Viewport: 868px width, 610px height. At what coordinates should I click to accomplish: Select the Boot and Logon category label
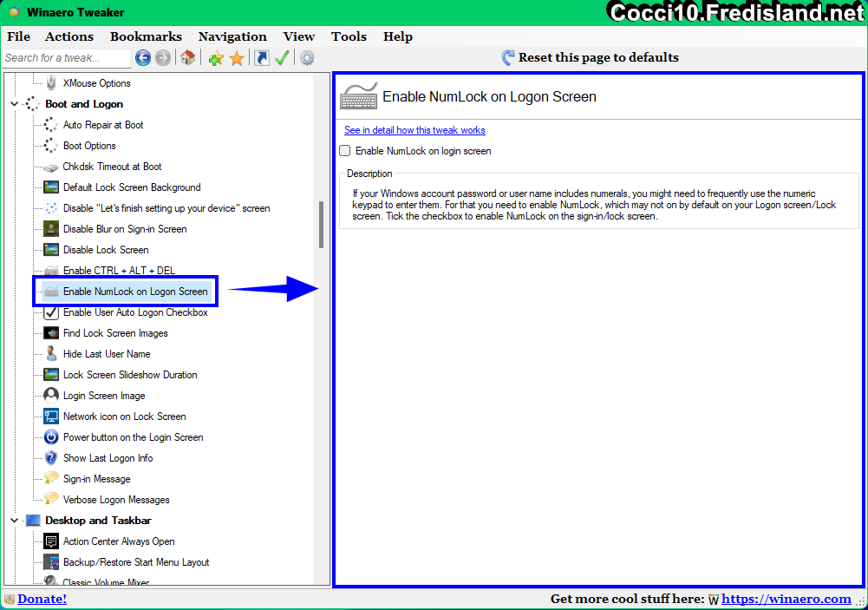(84, 104)
